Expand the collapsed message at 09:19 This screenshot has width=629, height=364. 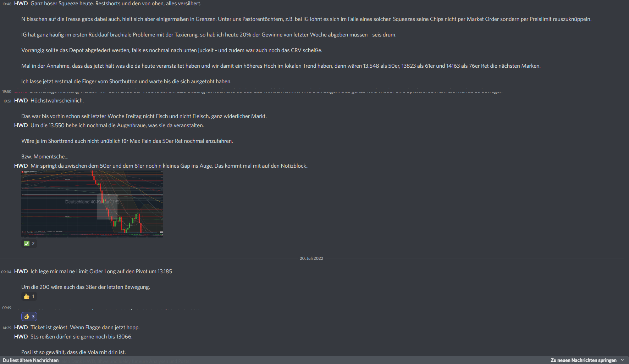[108, 308]
